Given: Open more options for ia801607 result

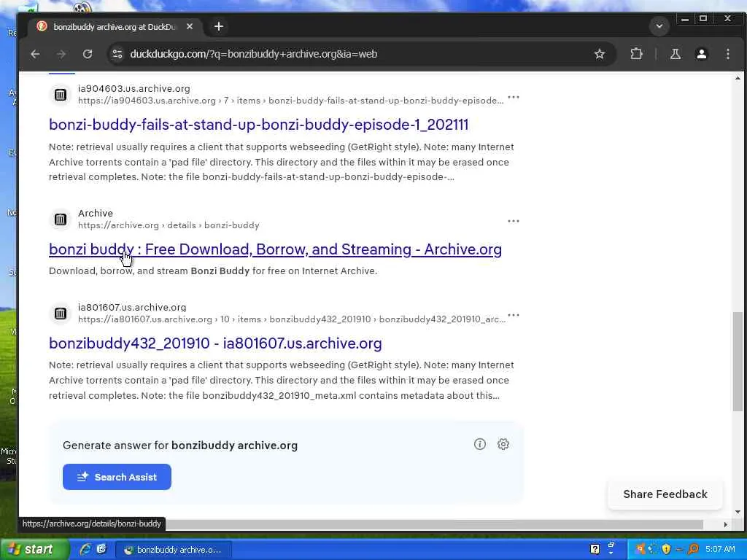Looking at the screenshot, I should (513, 315).
